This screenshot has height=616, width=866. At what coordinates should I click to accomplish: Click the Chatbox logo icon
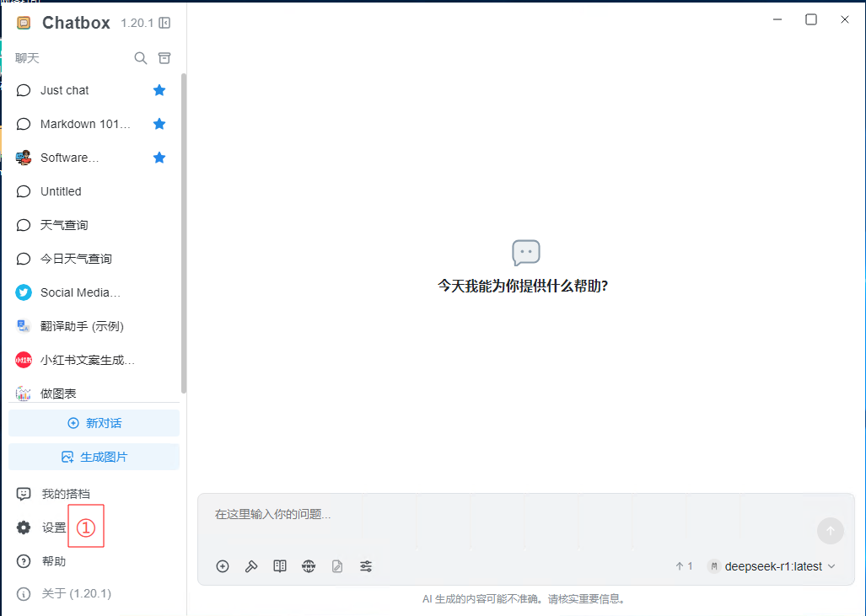pyautogui.click(x=24, y=23)
